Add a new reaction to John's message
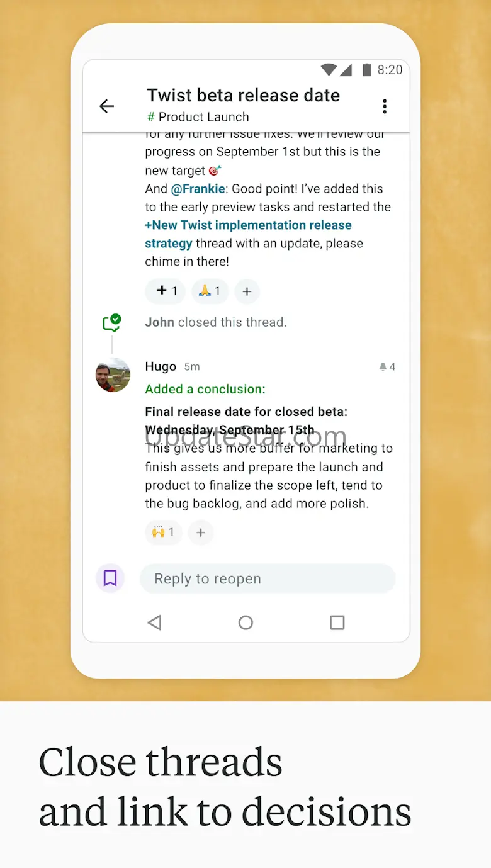This screenshot has height=868, width=491. [247, 291]
